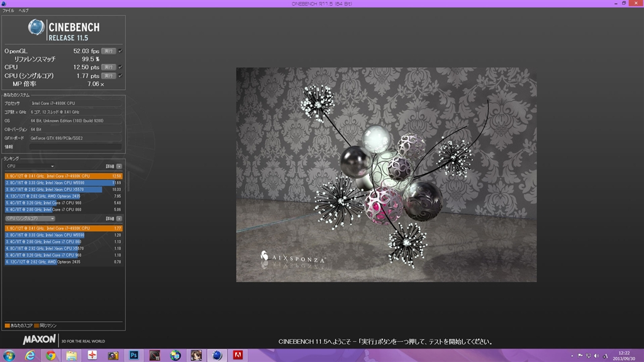Toggle the CPU test checkbox

(x=120, y=67)
